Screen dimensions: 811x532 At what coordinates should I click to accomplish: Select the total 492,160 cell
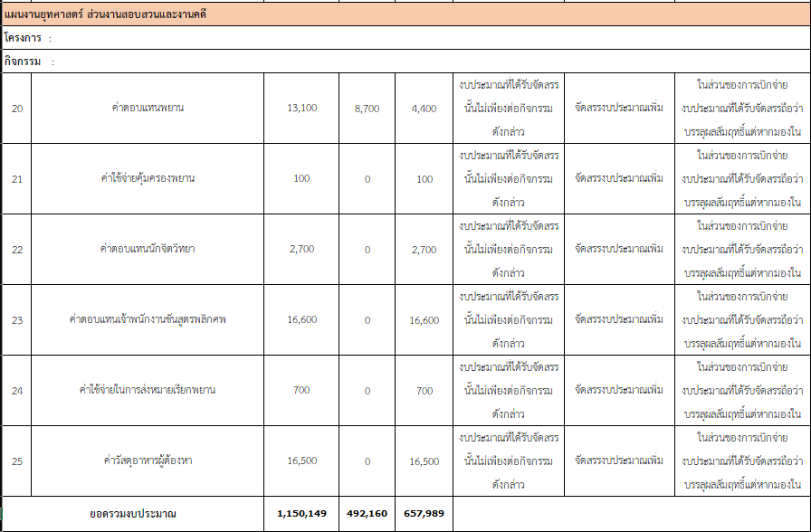point(367,514)
